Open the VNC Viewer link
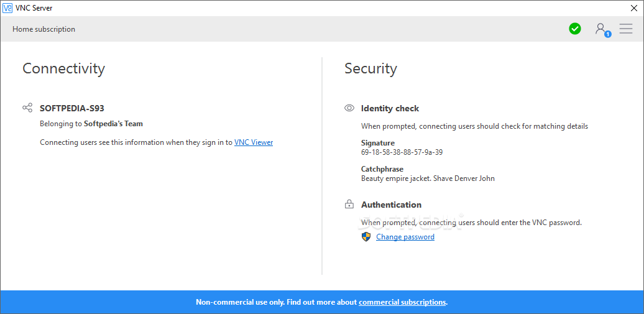This screenshot has height=314, width=644. coord(254,142)
